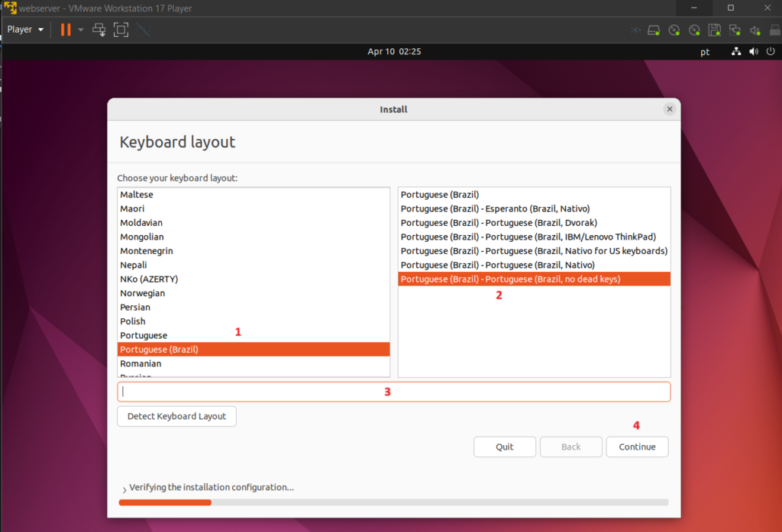Click the network adapter device icon
Image resolution: width=782 pixels, height=532 pixels.
click(735, 31)
